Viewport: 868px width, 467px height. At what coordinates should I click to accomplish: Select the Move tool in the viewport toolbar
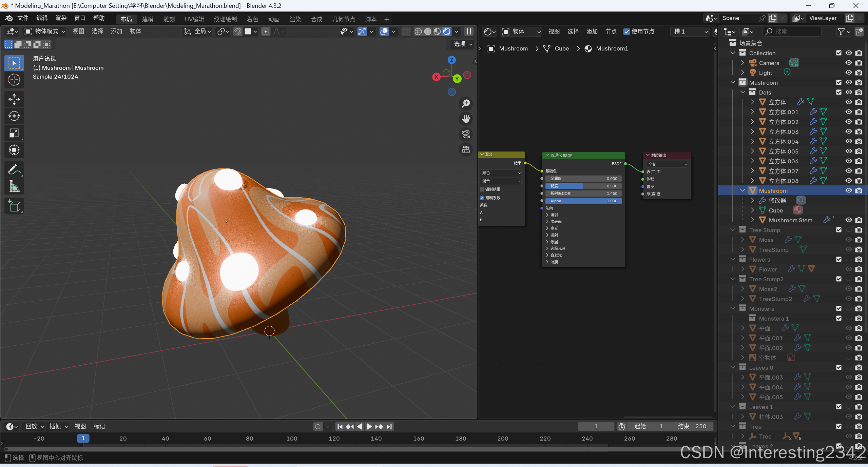pyautogui.click(x=14, y=99)
